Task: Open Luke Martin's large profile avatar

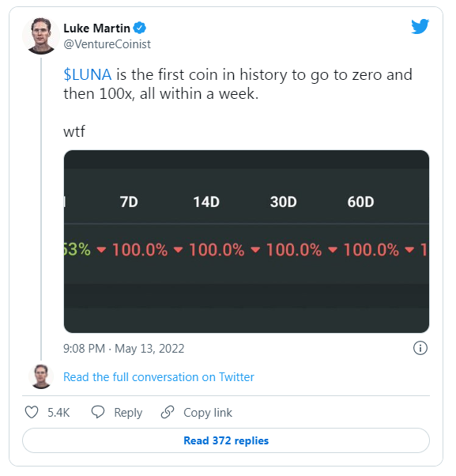Action: pos(41,36)
